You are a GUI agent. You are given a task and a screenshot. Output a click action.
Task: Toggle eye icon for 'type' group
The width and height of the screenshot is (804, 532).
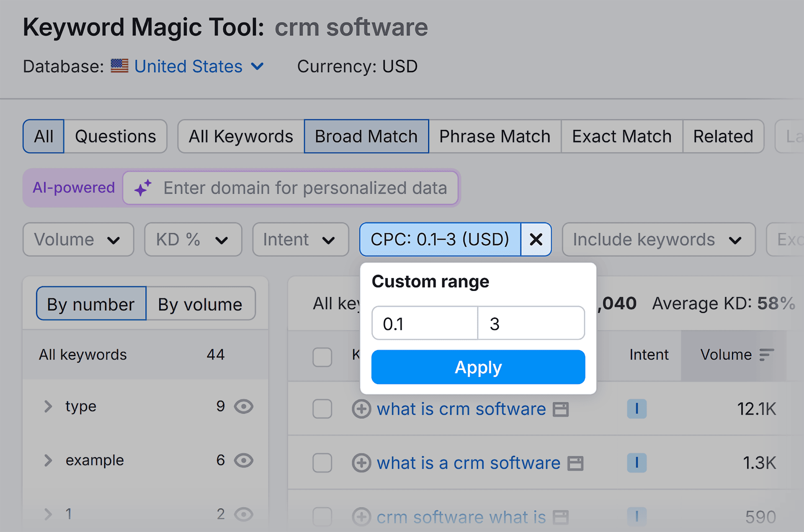[244, 406]
